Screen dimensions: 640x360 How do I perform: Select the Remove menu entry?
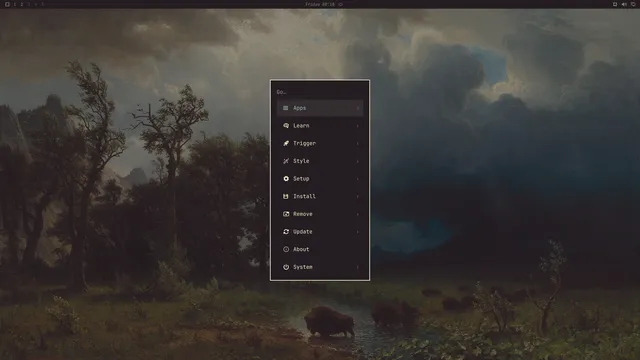[320, 214]
